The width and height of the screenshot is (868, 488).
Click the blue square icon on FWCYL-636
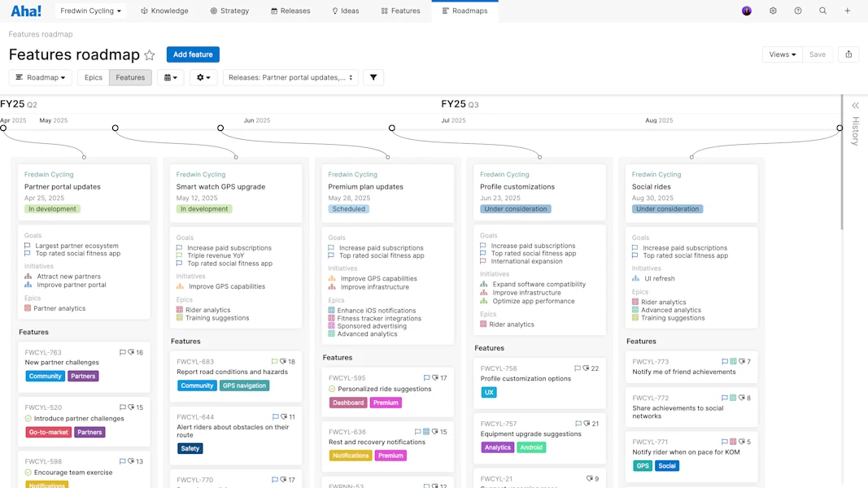pyautogui.click(x=426, y=432)
